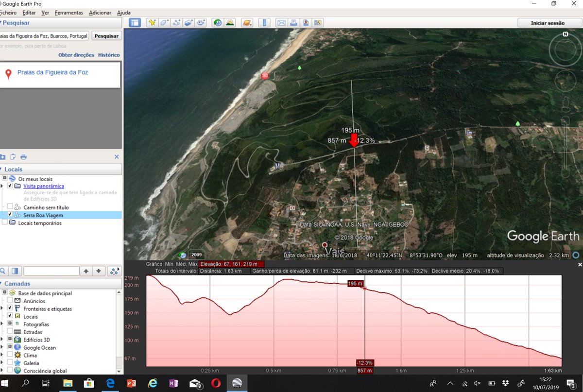Move selected place down arrow
The height and width of the screenshot is (392, 583).
pos(99,271)
